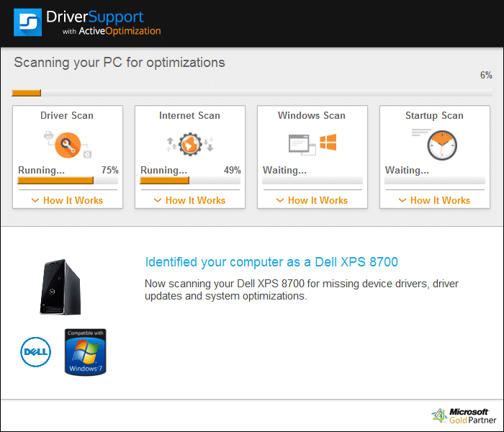Click Running status in Internet Scan card

click(x=163, y=170)
